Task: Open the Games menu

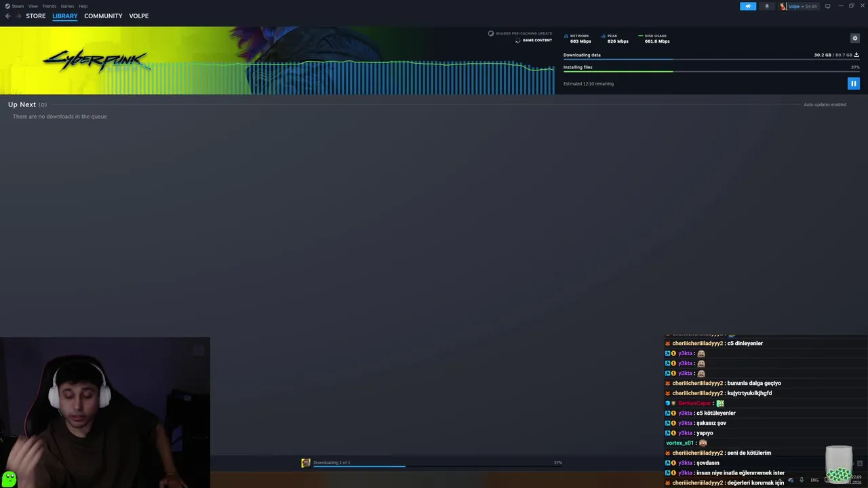Action: pyautogui.click(x=67, y=6)
